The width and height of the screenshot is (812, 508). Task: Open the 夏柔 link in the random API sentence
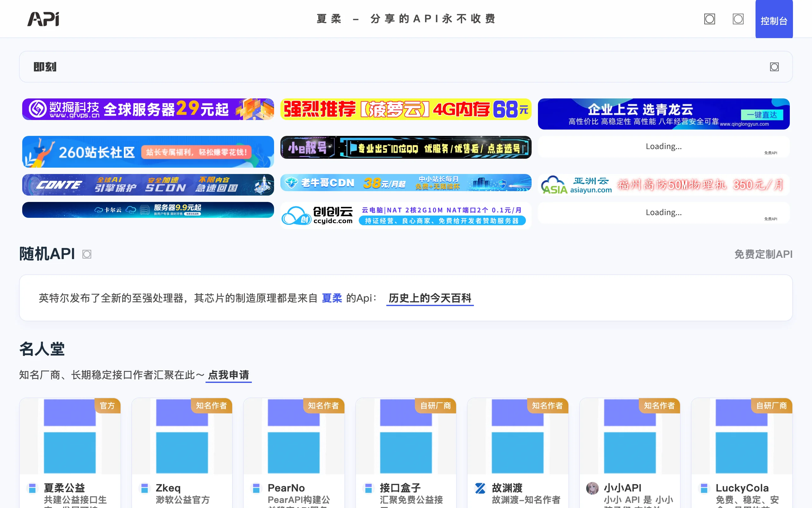point(332,298)
